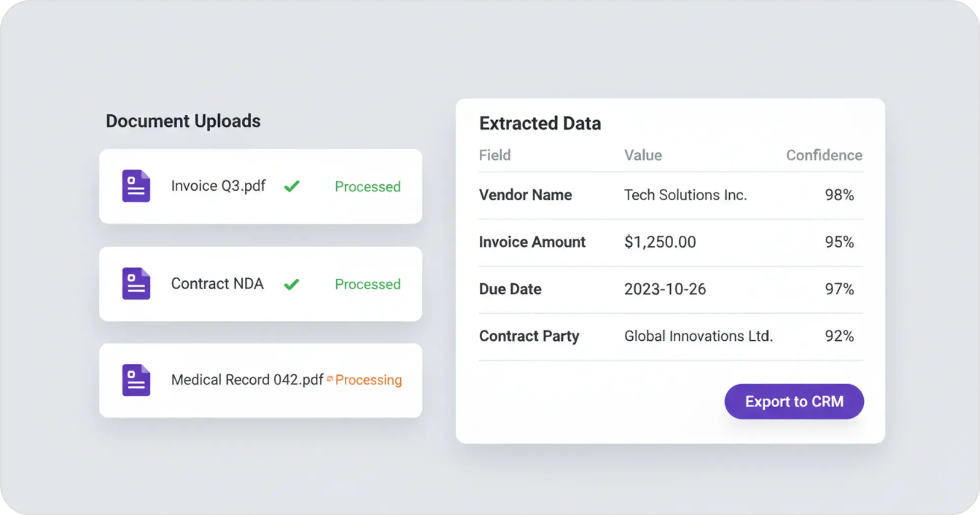Select the Vendor Name row
The height and width of the screenshot is (515, 980).
coord(671,195)
